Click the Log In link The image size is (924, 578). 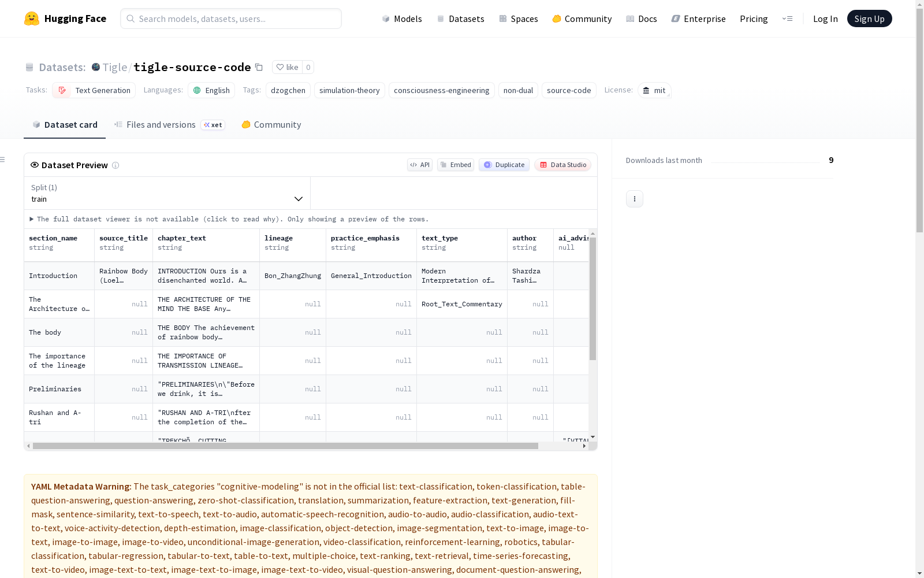825,18
